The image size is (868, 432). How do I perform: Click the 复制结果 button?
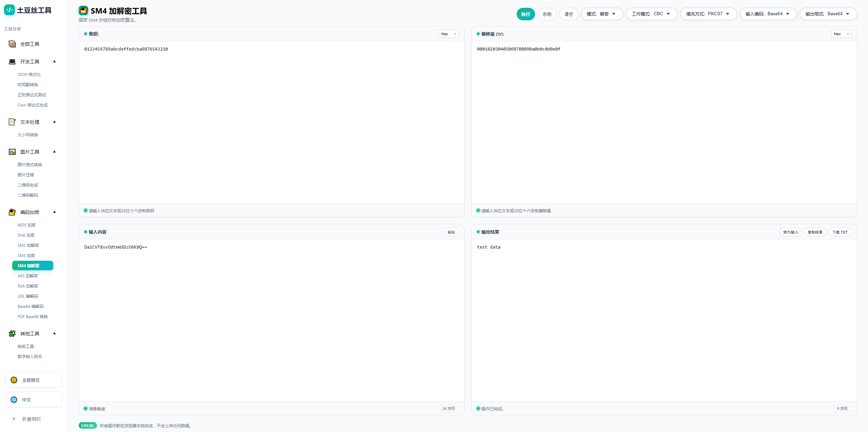click(815, 232)
